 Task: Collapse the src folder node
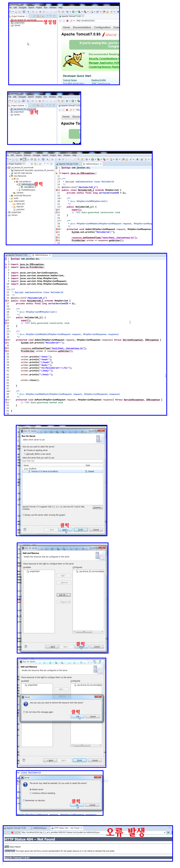pyautogui.click(x=12, y=179)
